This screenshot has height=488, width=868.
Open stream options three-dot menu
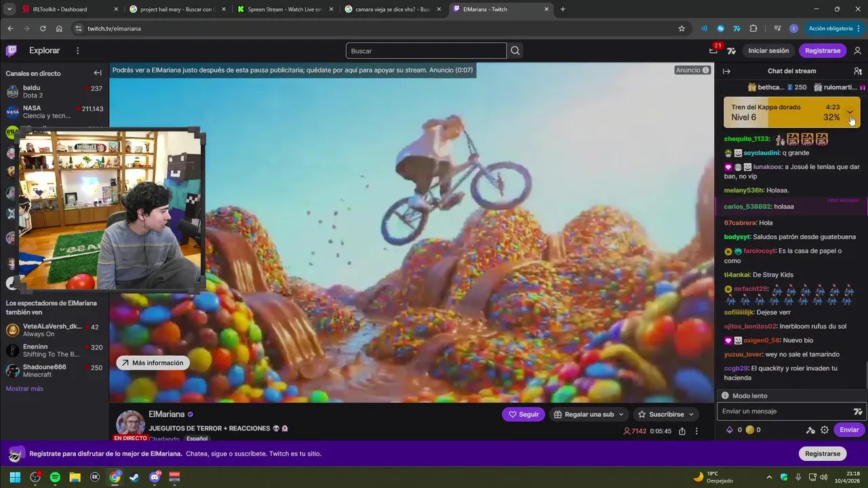[x=696, y=431]
